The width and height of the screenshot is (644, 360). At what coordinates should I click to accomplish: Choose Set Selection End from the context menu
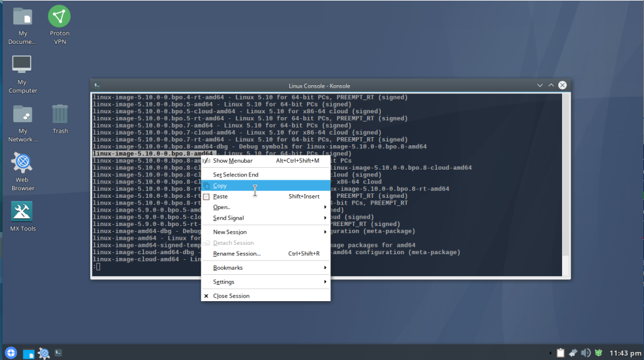coord(266,175)
